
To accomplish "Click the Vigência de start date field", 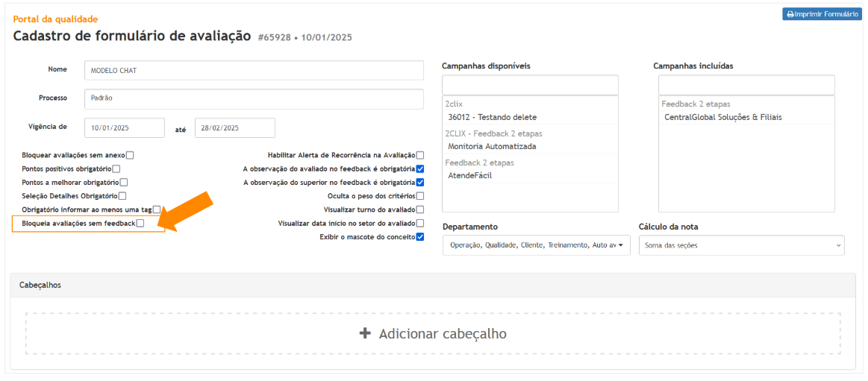I will (x=124, y=127).
